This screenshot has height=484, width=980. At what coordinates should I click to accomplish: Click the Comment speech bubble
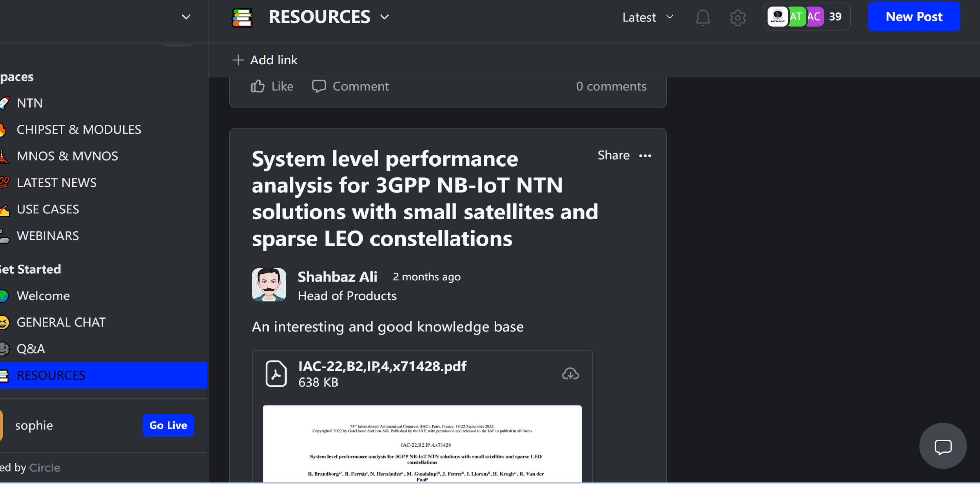[319, 86]
